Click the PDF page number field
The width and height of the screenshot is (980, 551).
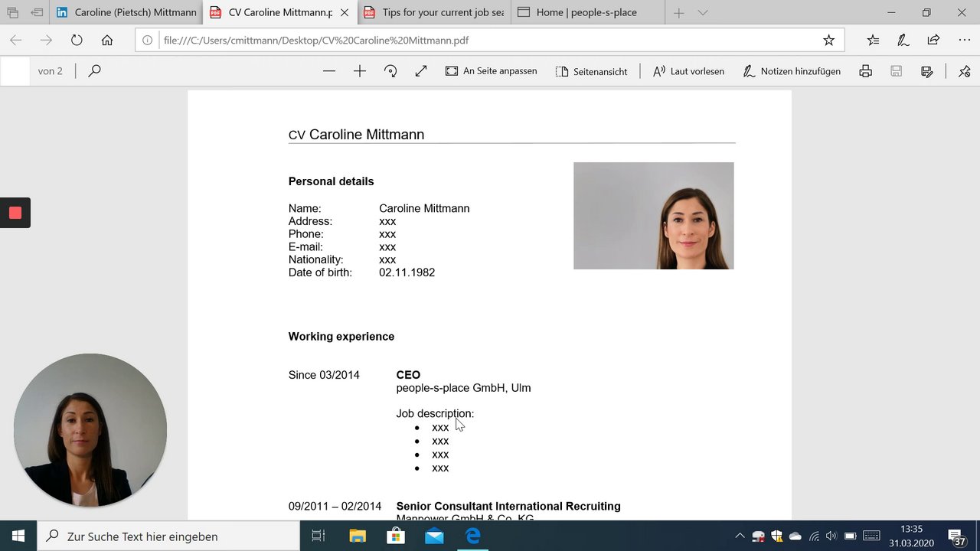click(x=15, y=71)
